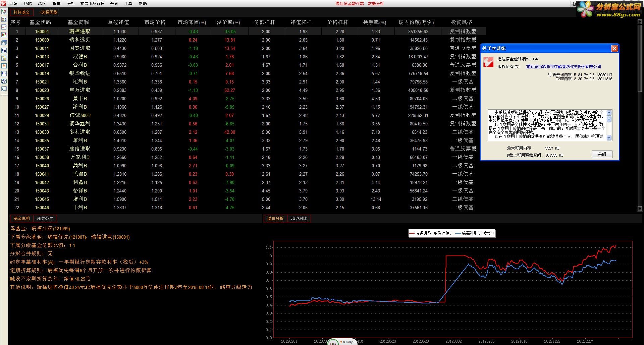
Task: Open the line trend chart sidebar icon
Action: click(4, 27)
